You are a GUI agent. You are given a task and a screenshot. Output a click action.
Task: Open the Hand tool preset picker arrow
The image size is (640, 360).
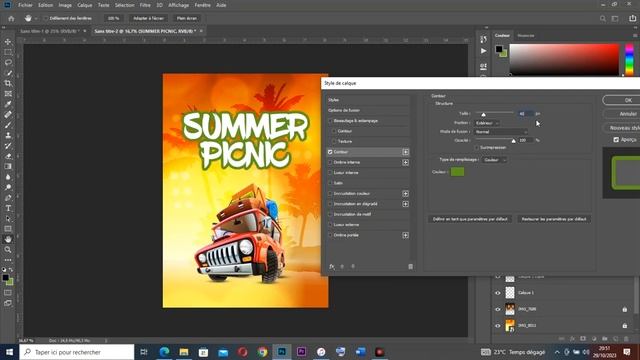(36, 19)
